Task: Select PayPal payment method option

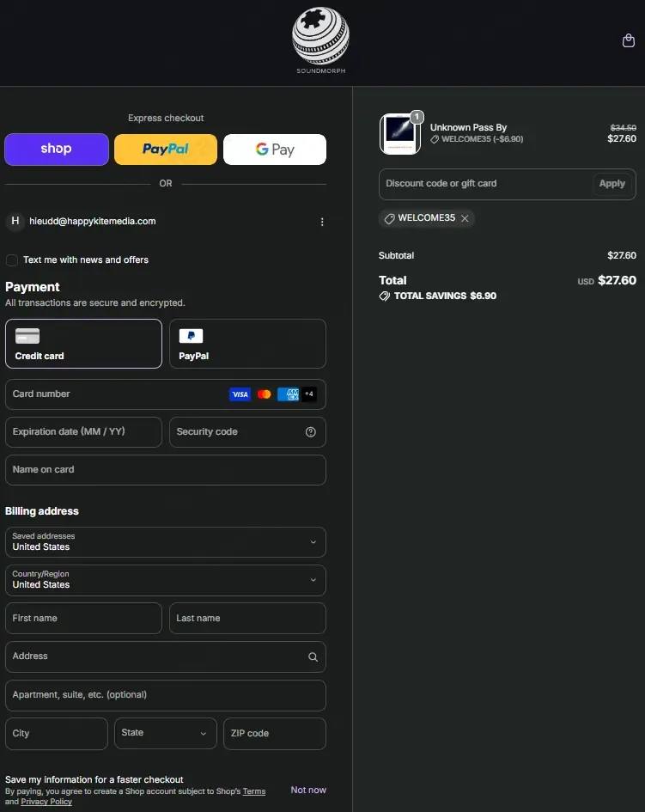Action: pos(247,344)
